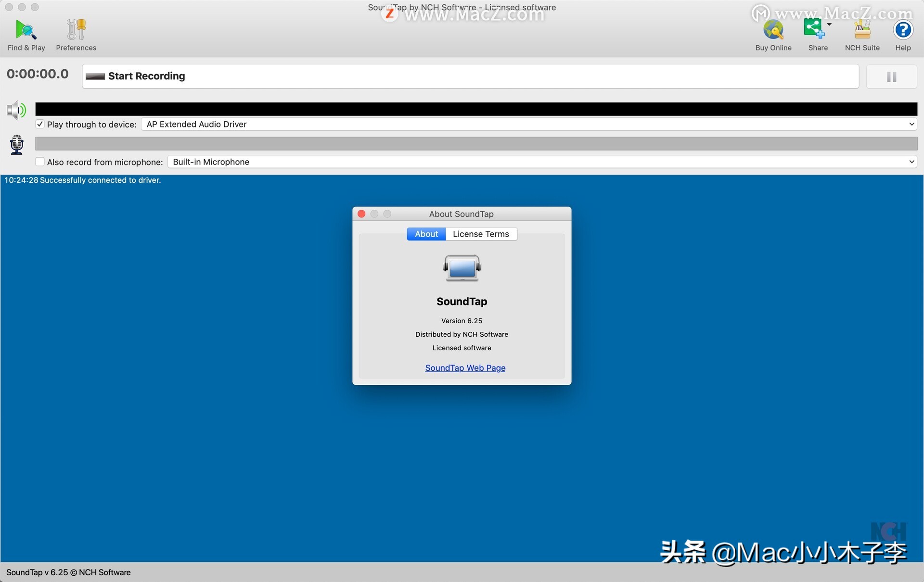Click the Find & Play icon

pyautogui.click(x=25, y=29)
